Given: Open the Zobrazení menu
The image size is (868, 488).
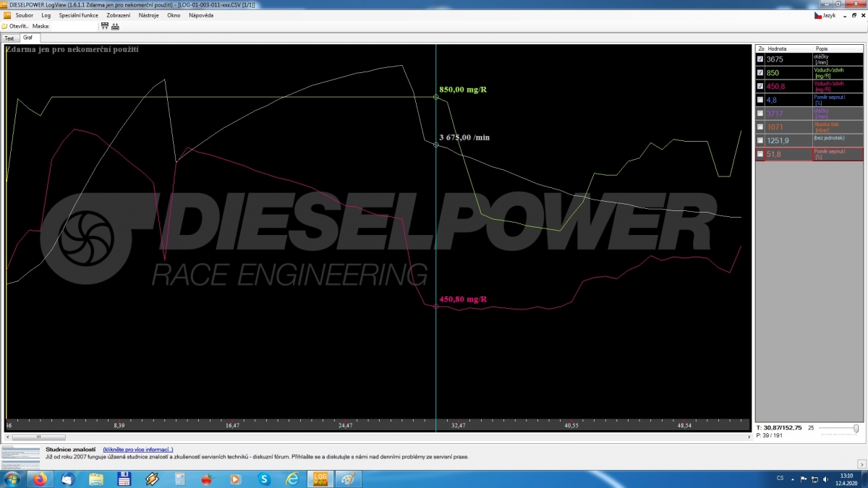Looking at the screenshot, I should [118, 15].
